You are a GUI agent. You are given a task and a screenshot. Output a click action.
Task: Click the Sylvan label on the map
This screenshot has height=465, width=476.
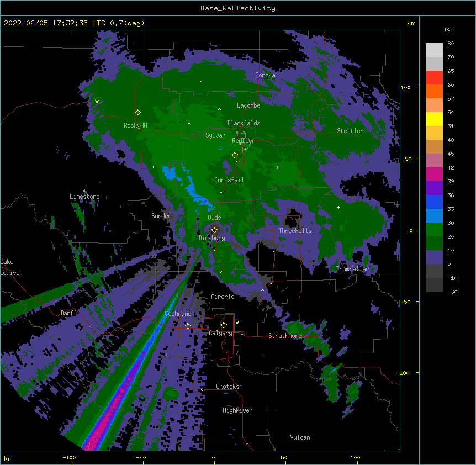pyautogui.click(x=215, y=135)
